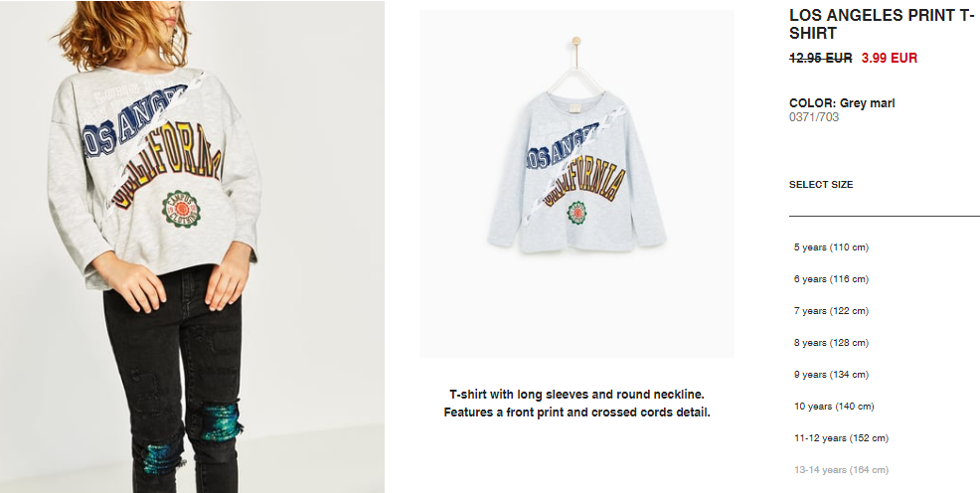This screenshot has height=493, width=980.
Task: Open the model photo wearing the shirt
Action: [x=192, y=246]
